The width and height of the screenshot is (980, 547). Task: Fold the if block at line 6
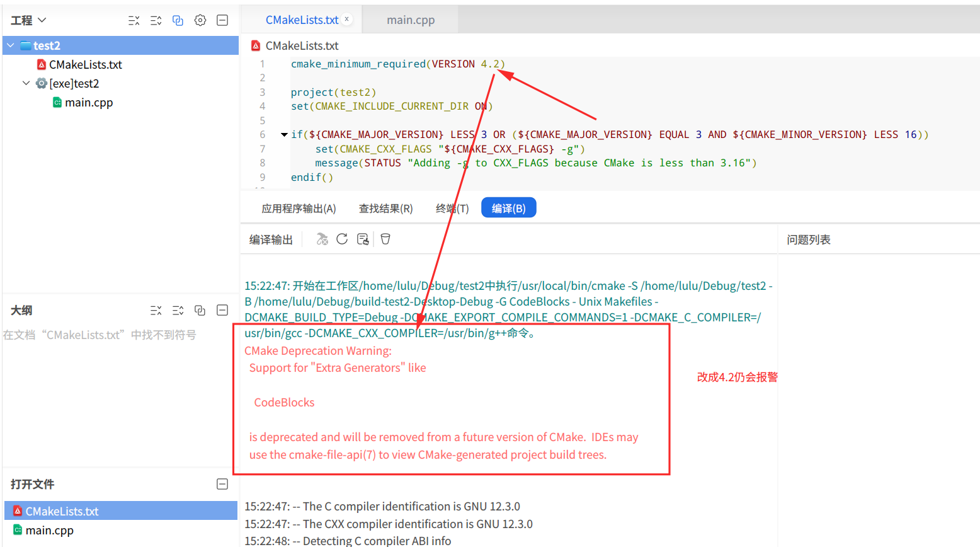click(284, 135)
